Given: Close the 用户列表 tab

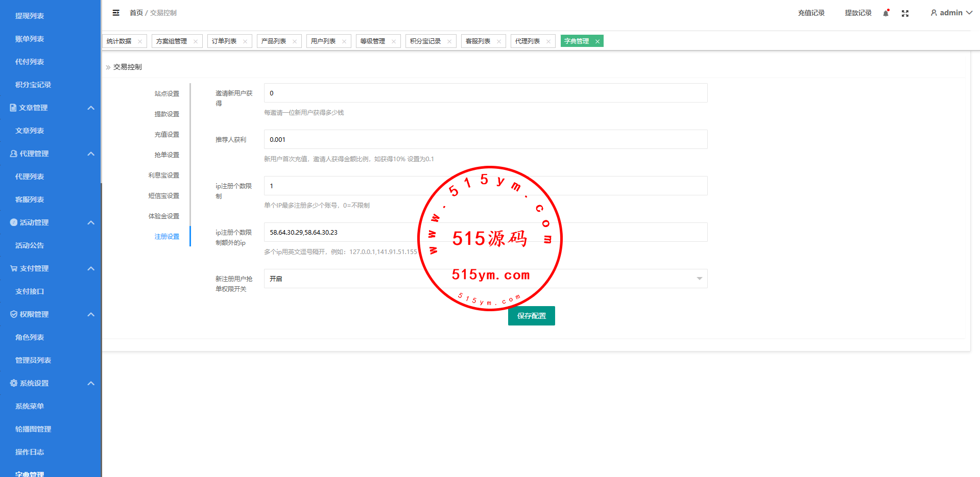Looking at the screenshot, I should tap(344, 42).
